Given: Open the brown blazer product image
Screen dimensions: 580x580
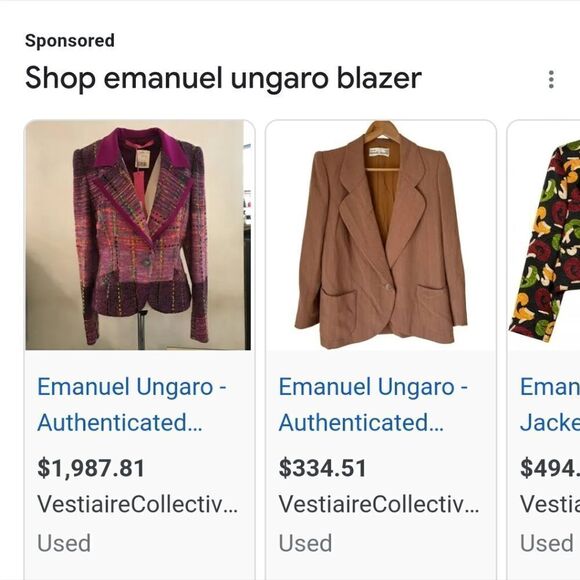Looking at the screenshot, I should tap(381, 235).
